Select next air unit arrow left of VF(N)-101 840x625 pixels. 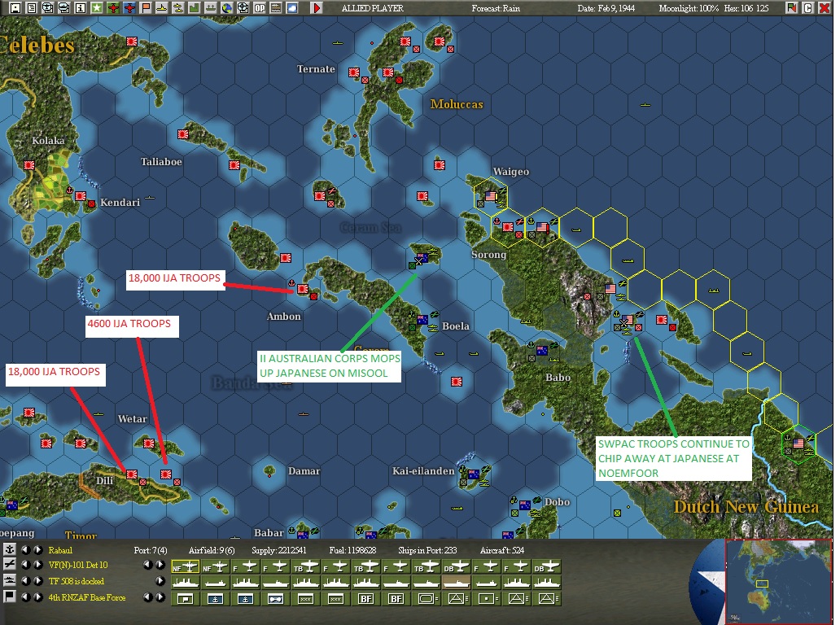coord(37,565)
